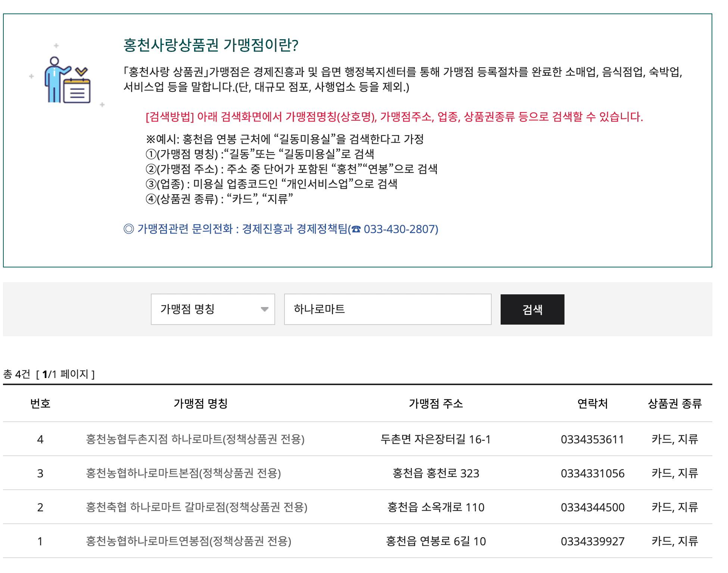Image resolution: width=728 pixels, height=573 pixels.
Task: Open 홍천축협 하나로마트 갈마로점 merchant link
Action: 196,507
